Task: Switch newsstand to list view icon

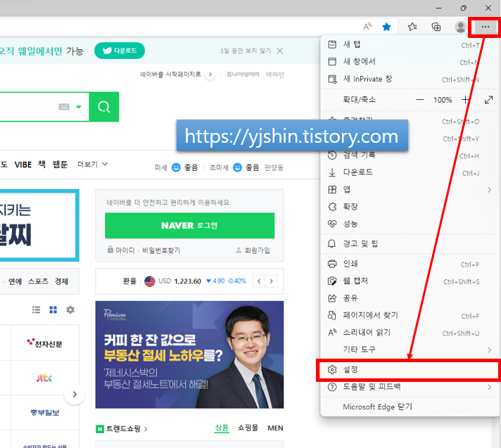Action: tap(36, 309)
